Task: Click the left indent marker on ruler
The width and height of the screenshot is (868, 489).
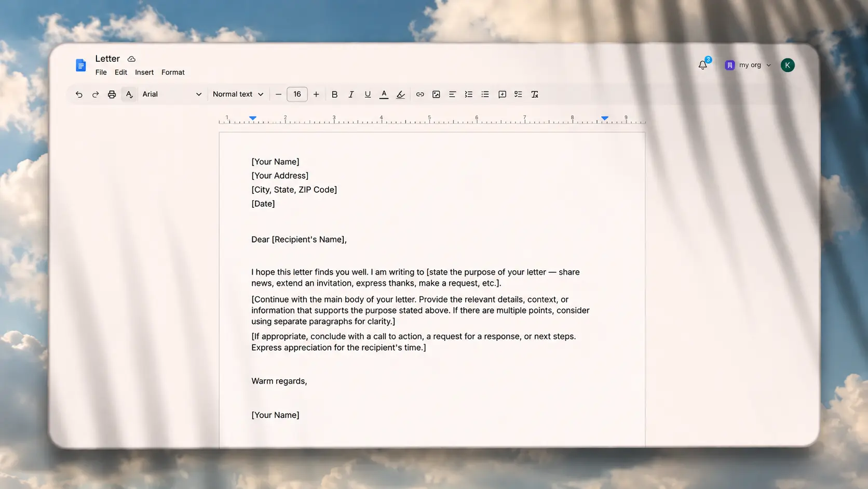Action: [253, 118]
